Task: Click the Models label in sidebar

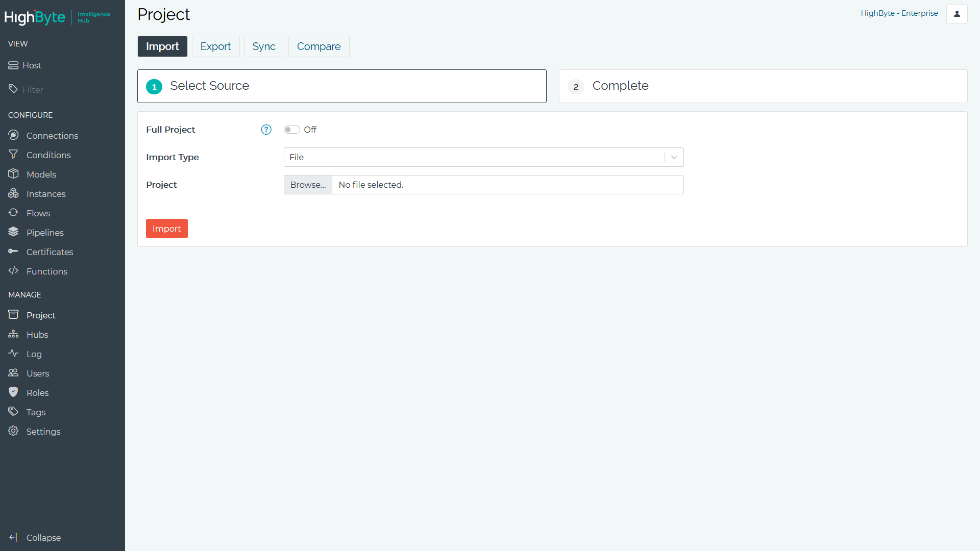Action: tap(41, 174)
